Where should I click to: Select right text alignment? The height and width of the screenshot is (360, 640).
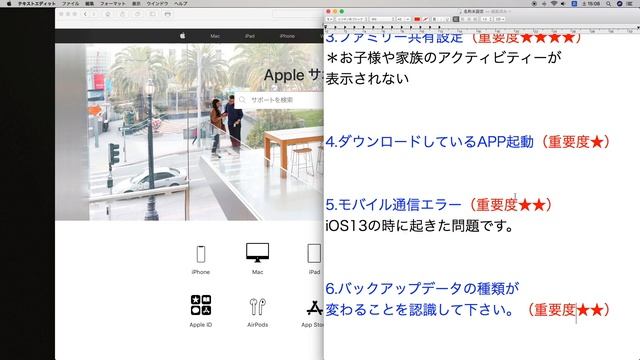click(469, 19)
